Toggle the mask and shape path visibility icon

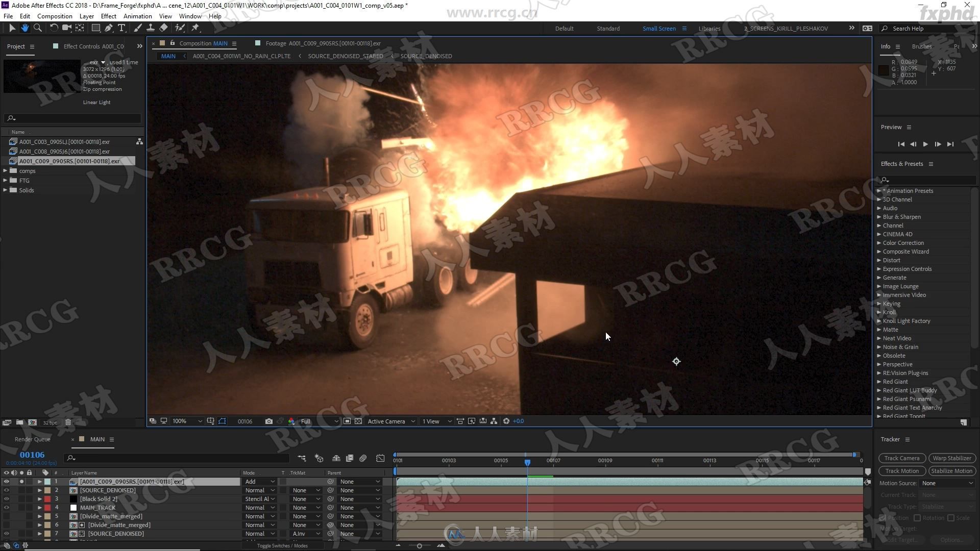coord(222,421)
